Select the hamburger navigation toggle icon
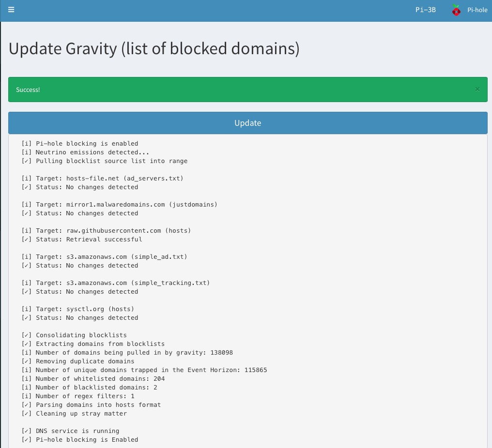Image resolution: width=492 pixels, height=448 pixels. 11,9
